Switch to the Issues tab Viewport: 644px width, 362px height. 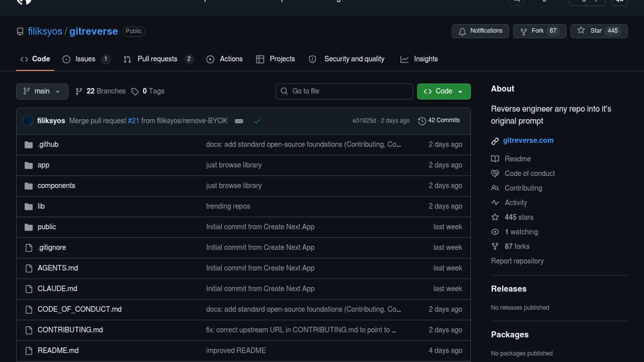(85, 59)
